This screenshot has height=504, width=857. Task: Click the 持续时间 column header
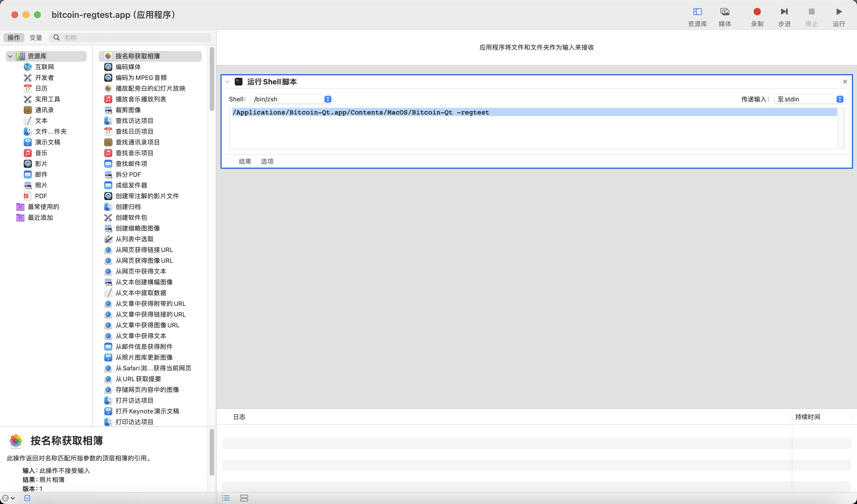(807, 417)
